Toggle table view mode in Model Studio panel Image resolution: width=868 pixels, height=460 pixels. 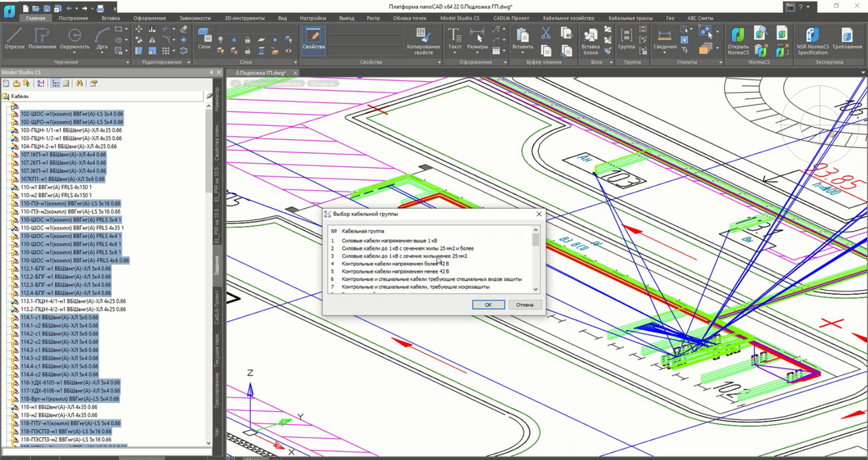coord(66,83)
